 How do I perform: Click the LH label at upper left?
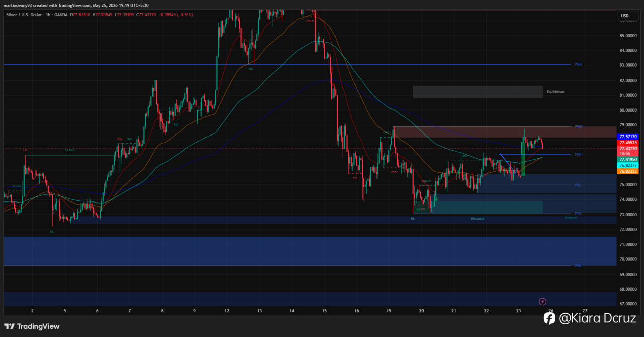(25, 150)
